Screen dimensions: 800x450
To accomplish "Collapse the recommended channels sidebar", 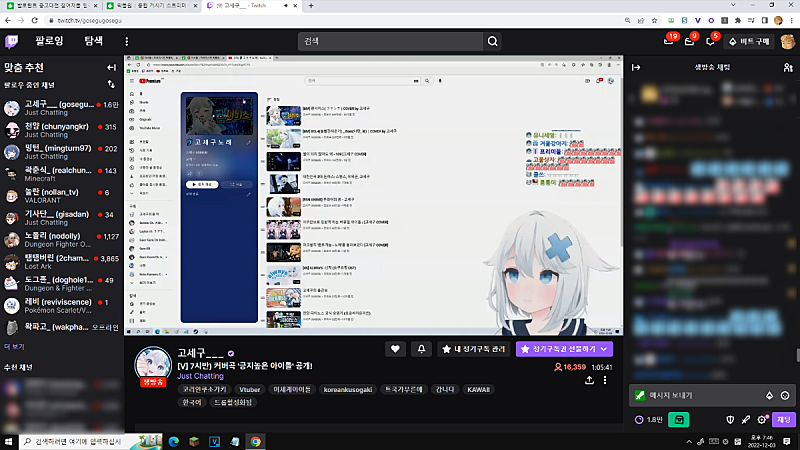I will [x=111, y=67].
